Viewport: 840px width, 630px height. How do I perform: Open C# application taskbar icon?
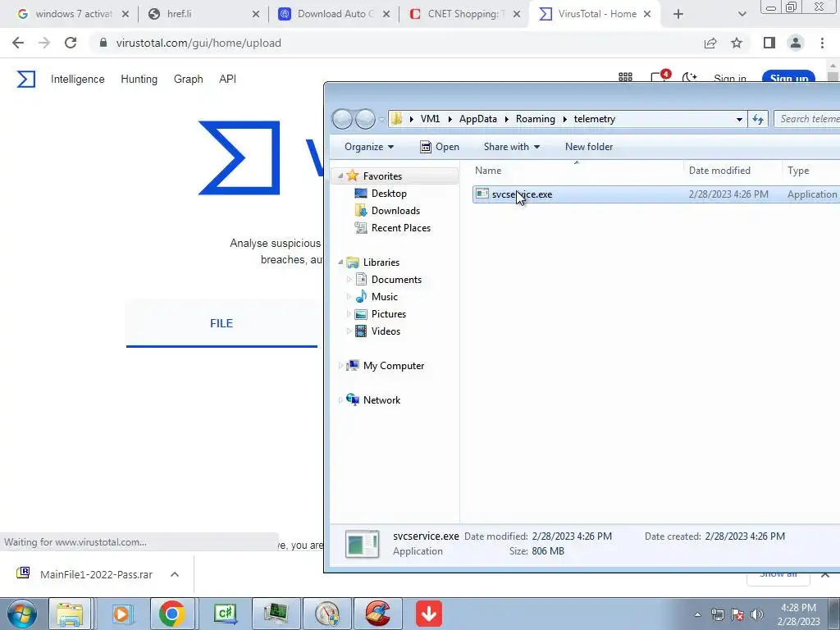226,614
